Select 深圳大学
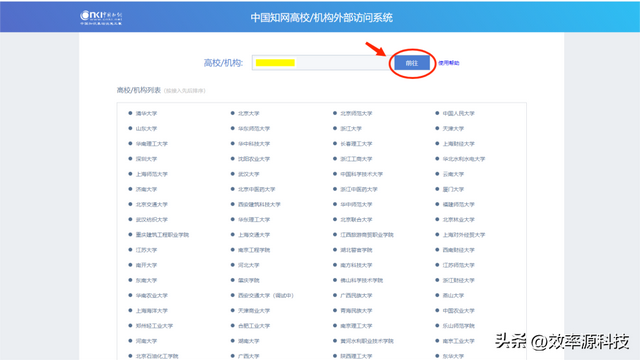 pos(146,159)
